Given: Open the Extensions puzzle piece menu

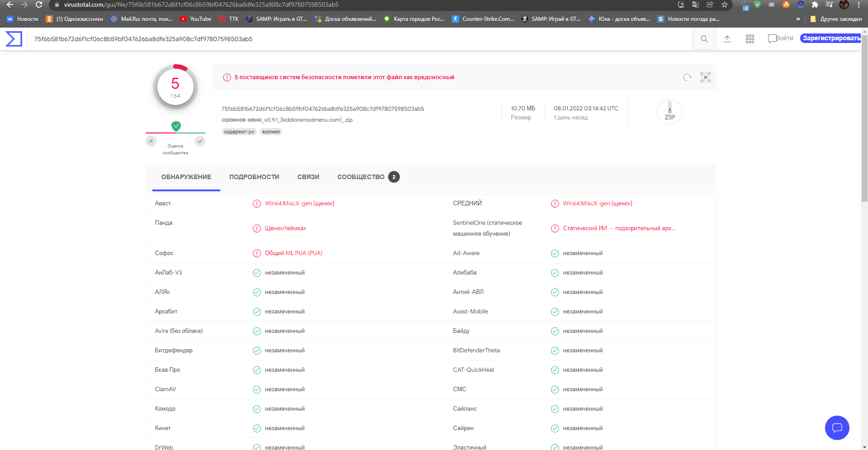Looking at the screenshot, I should [815, 5].
